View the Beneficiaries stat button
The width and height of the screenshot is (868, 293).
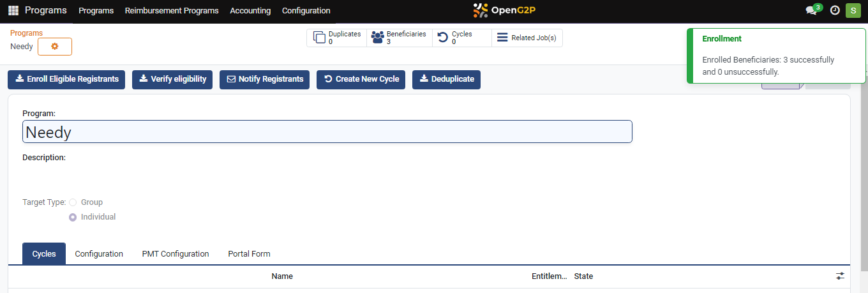(x=399, y=38)
